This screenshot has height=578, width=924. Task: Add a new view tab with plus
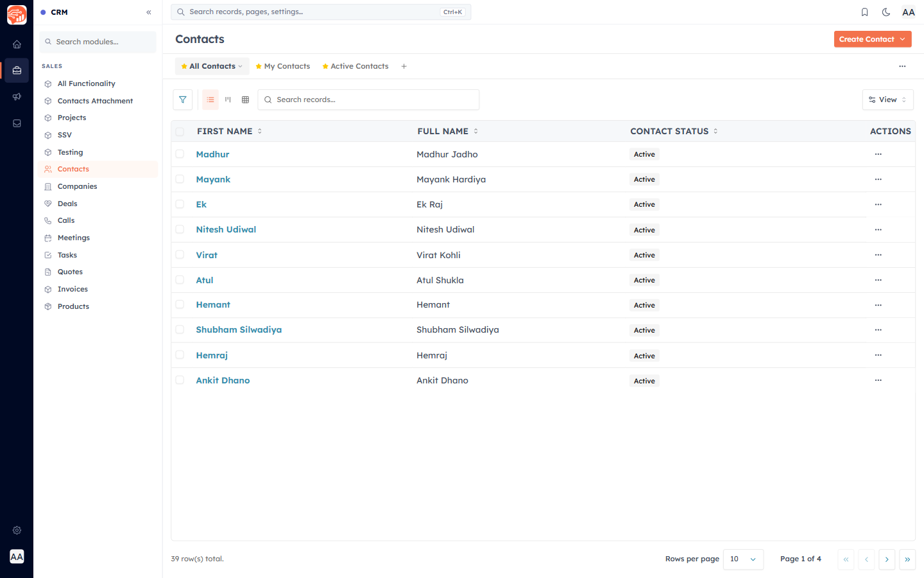(404, 66)
